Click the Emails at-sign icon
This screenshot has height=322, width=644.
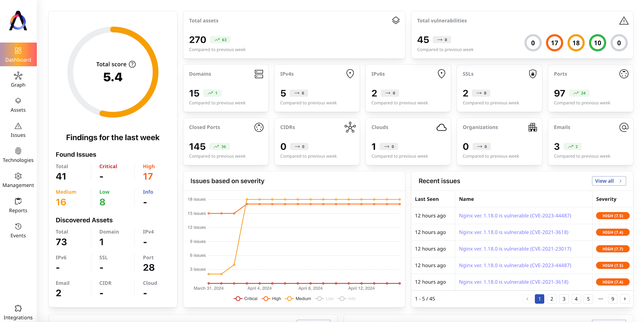point(624,127)
